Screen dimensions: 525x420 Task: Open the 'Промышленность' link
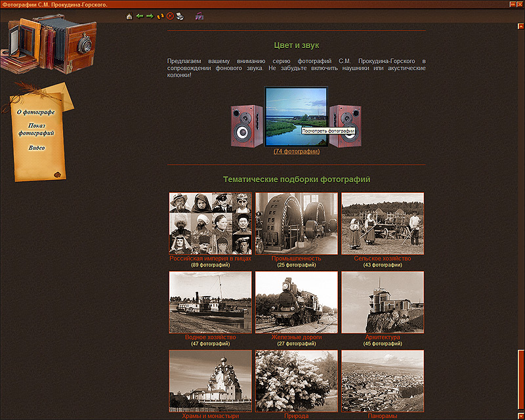point(297,259)
